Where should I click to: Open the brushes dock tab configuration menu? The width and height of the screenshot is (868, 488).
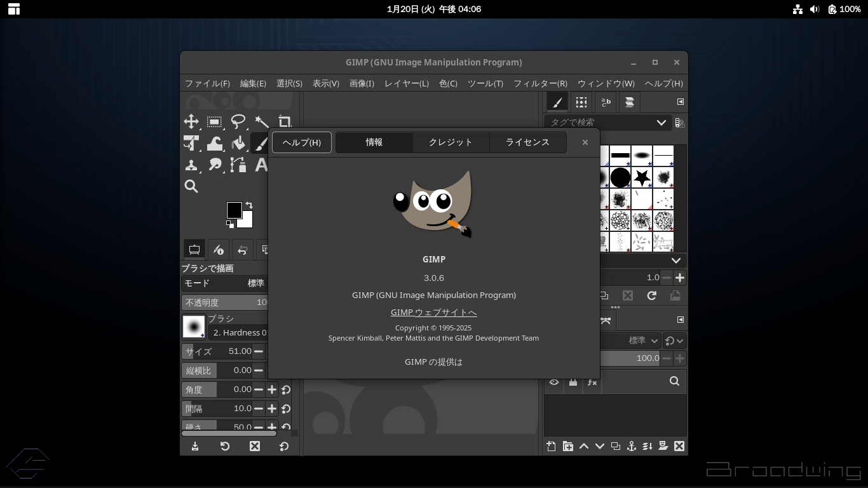tap(680, 102)
